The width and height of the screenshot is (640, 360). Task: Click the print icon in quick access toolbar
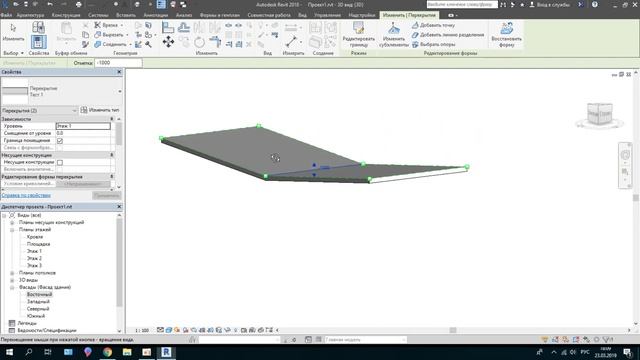pos(78,4)
